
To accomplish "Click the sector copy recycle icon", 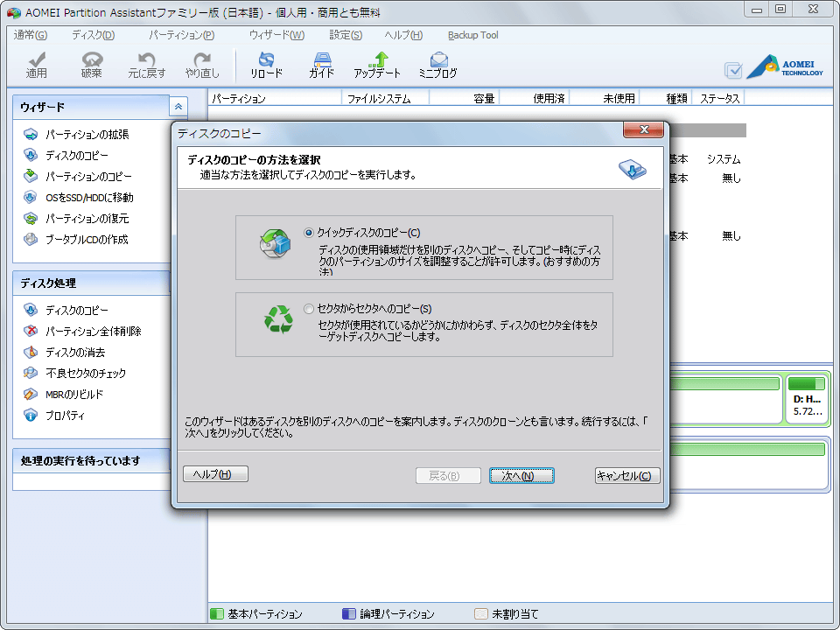I will [x=278, y=318].
